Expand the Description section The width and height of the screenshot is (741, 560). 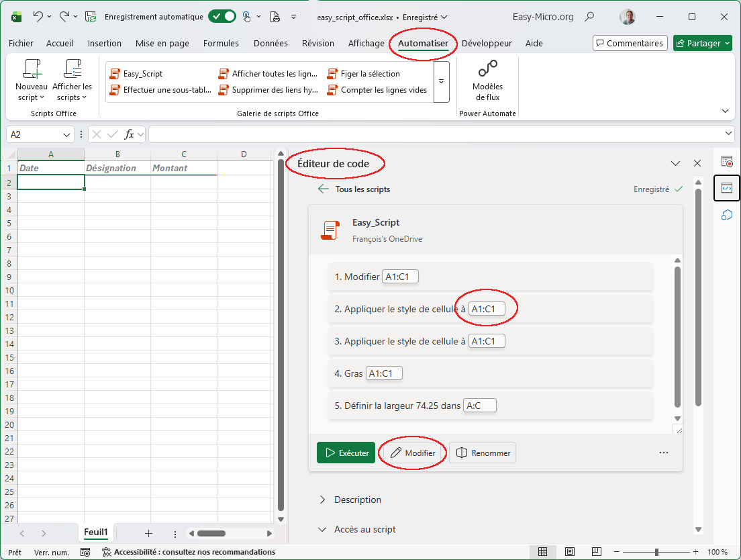pos(358,500)
